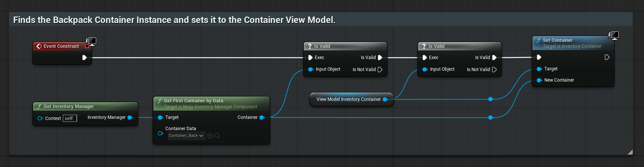Click the reroute node on the View Model wire

click(491, 99)
